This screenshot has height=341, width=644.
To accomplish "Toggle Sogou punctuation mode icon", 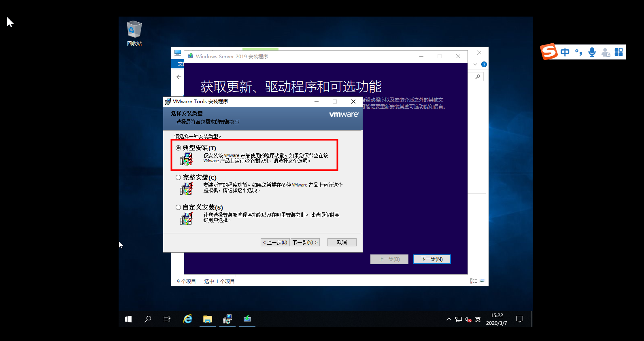I will 579,52.
